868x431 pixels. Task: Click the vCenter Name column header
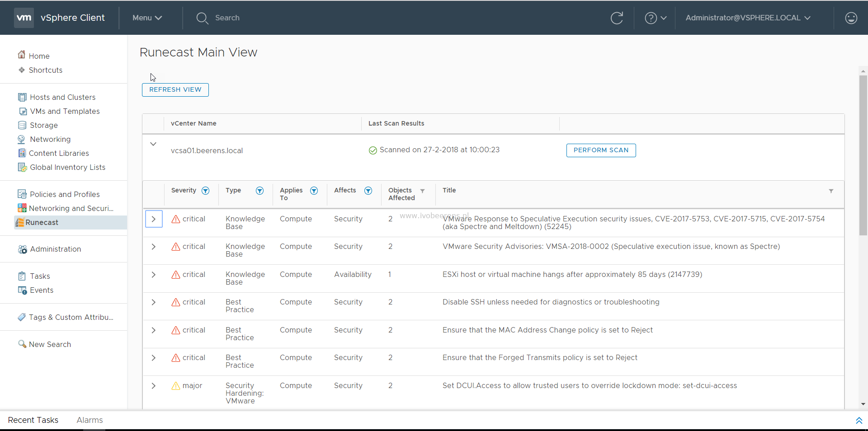193,123
